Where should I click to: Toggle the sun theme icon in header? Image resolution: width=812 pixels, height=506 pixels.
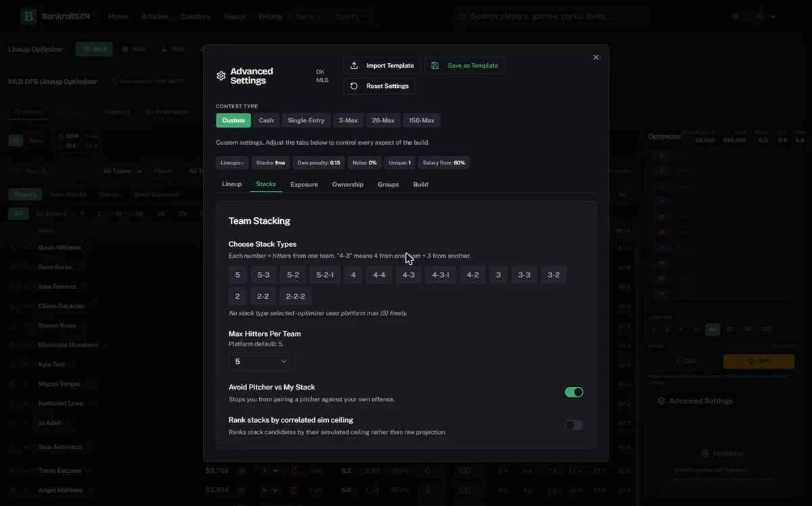(736, 16)
